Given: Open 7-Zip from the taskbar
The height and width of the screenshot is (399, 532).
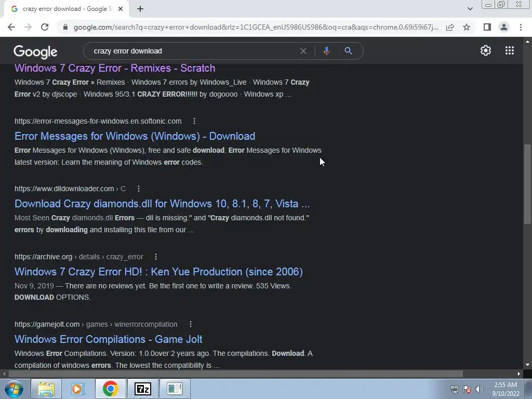Looking at the screenshot, I should point(142,389).
